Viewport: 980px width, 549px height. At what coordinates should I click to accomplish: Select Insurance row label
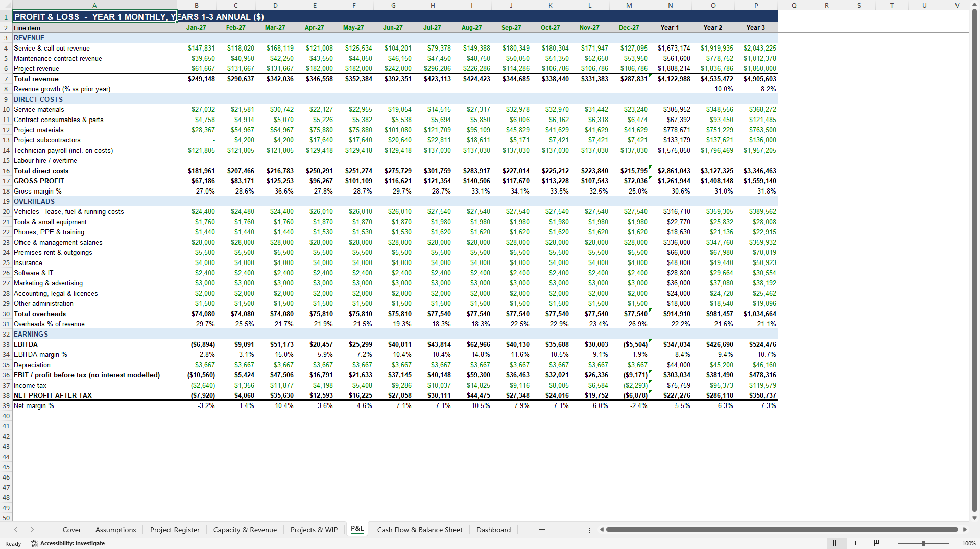click(94, 262)
